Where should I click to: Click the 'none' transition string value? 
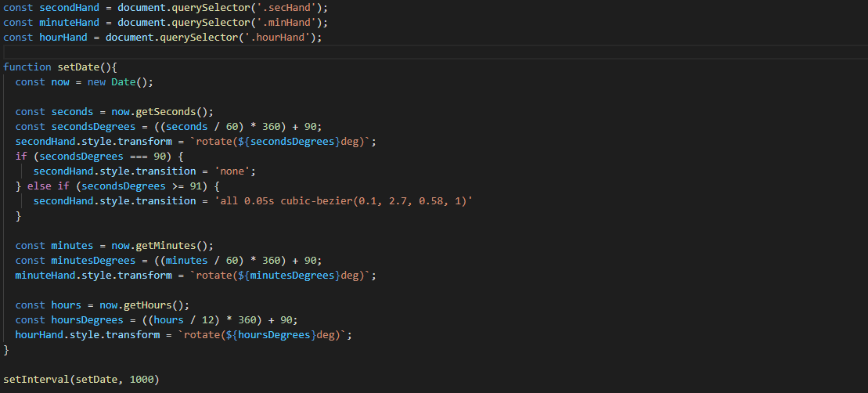tap(235, 171)
